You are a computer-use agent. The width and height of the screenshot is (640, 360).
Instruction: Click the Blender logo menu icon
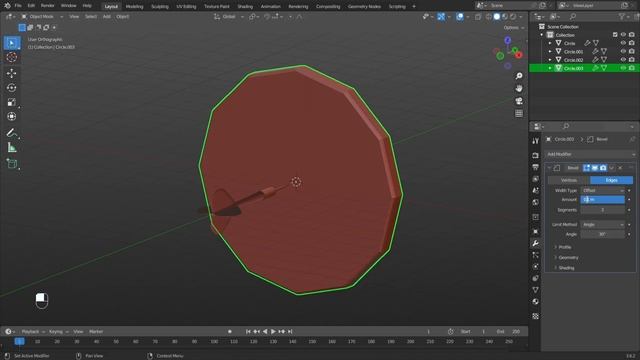tap(7, 6)
